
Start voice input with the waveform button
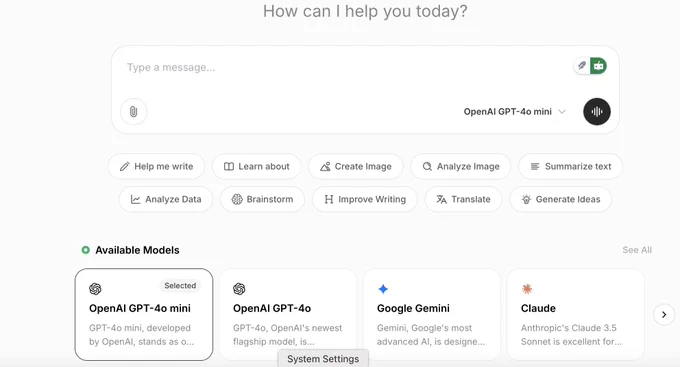click(597, 111)
